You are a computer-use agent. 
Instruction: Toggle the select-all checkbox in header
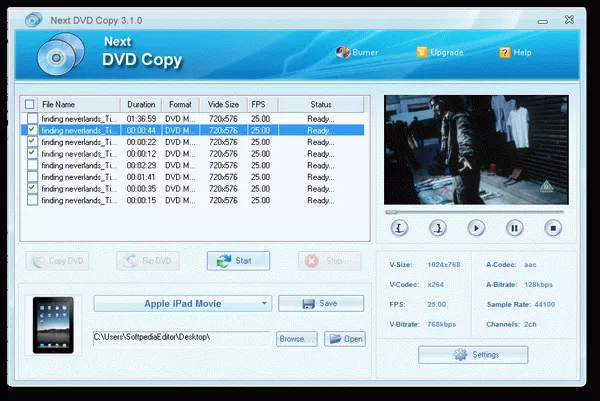pyautogui.click(x=29, y=104)
